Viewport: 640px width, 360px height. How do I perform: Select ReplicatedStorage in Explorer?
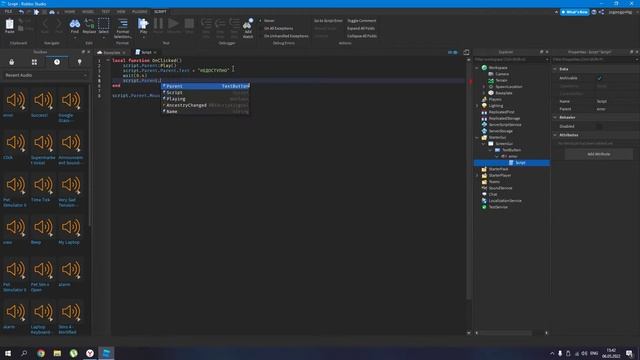pyautogui.click(x=504, y=118)
